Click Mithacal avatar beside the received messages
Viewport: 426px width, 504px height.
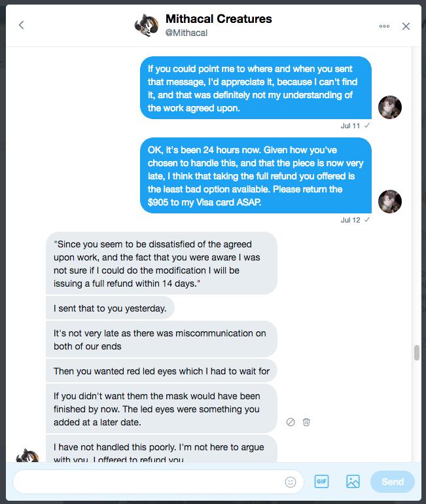point(27,456)
